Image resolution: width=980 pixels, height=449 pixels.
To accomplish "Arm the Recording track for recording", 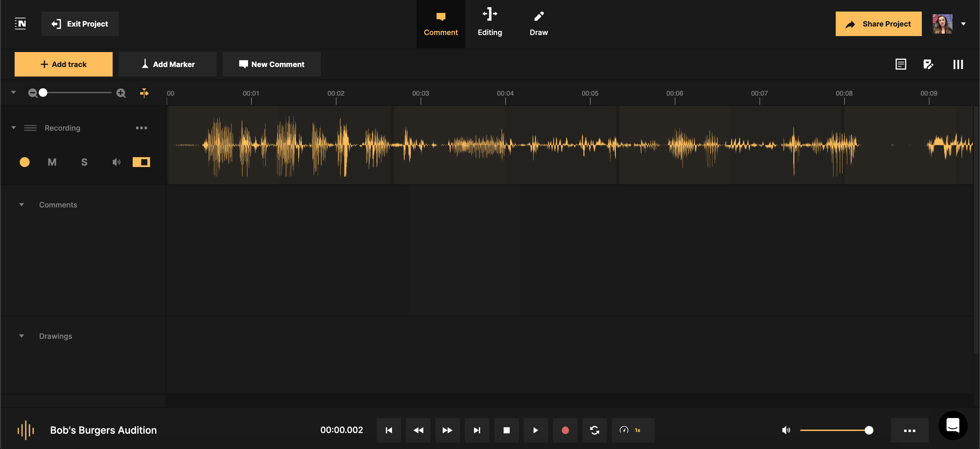I will 25,162.
